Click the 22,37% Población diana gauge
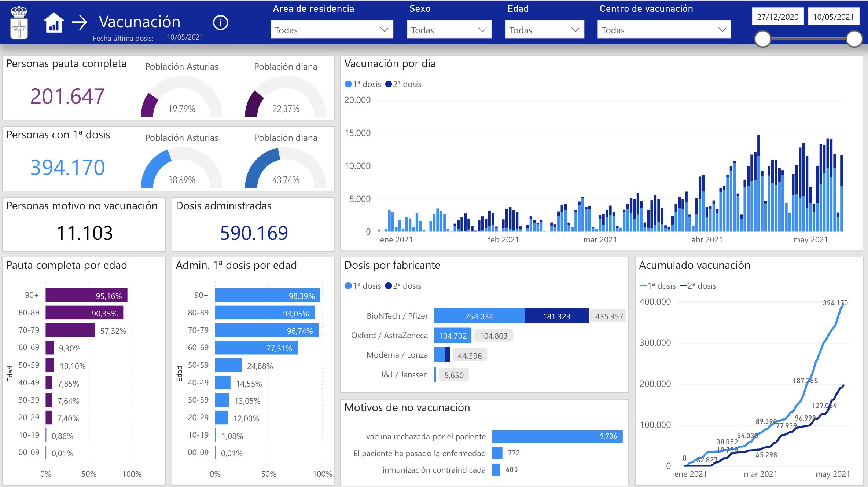The height and width of the screenshot is (487, 868). click(x=286, y=96)
